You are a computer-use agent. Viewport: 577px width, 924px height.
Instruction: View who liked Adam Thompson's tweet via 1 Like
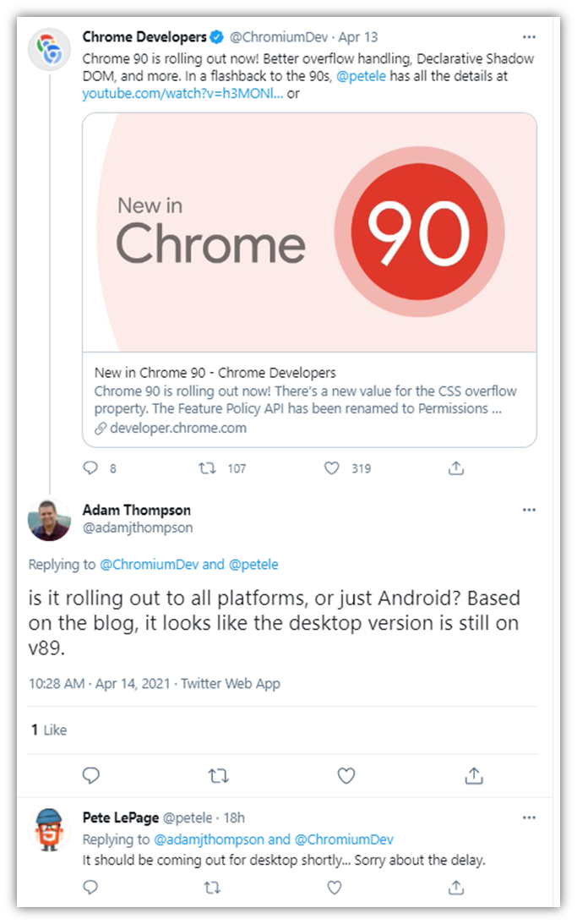click(49, 730)
